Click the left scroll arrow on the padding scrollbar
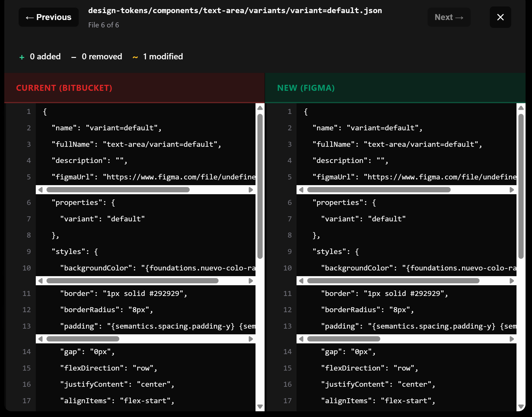Viewport: 532px width, 417px height. click(41, 339)
